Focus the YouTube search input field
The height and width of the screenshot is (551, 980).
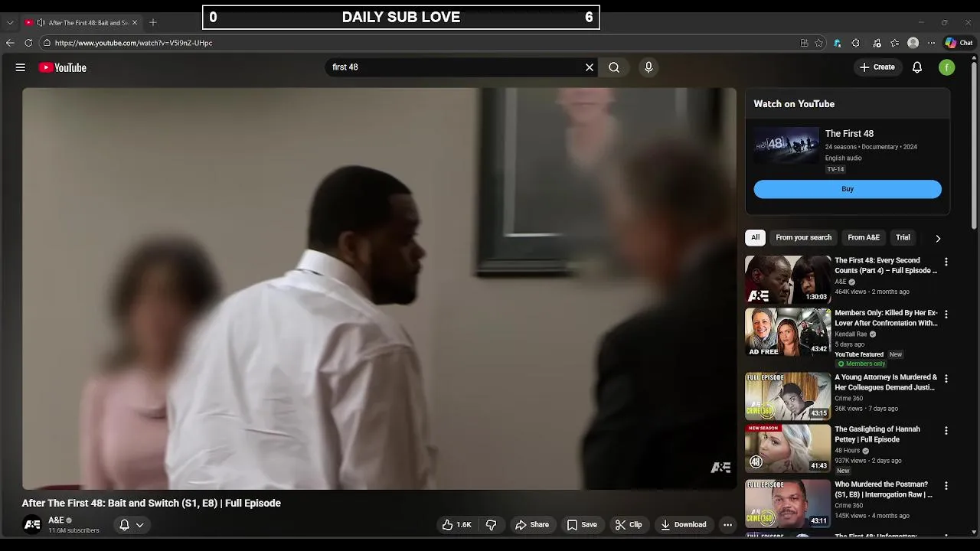[x=456, y=67]
